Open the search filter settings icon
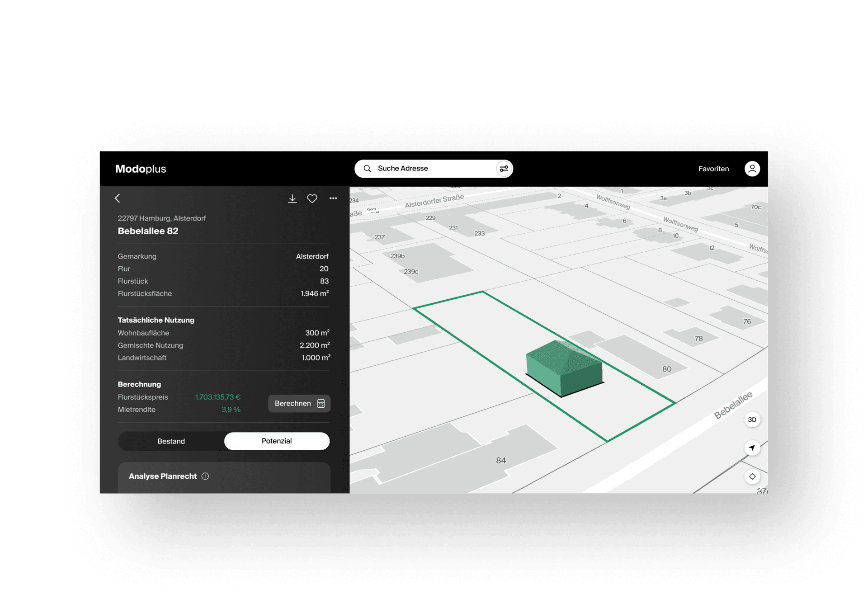Viewport: 868px width, 613px height. pos(504,169)
